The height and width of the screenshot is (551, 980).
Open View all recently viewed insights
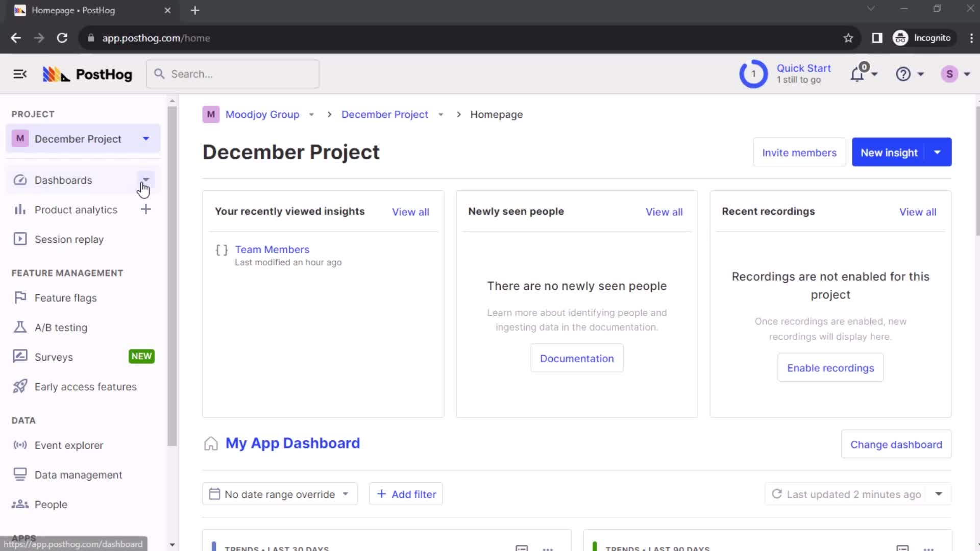pos(410,211)
